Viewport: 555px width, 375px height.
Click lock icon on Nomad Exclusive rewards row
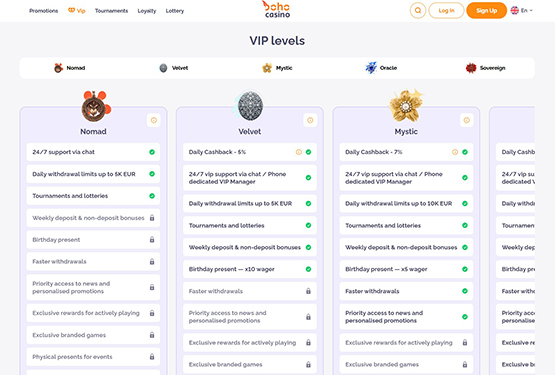coord(152,313)
